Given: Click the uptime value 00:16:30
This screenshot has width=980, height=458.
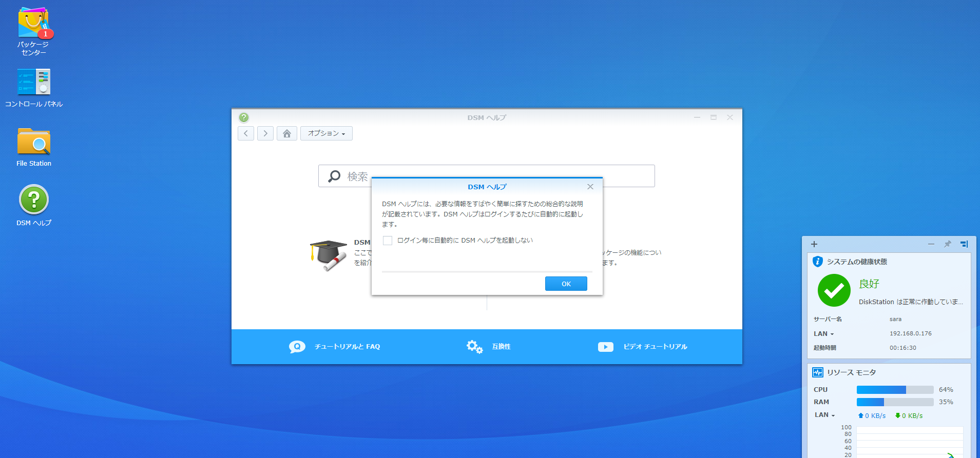Looking at the screenshot, I should 903,348.
